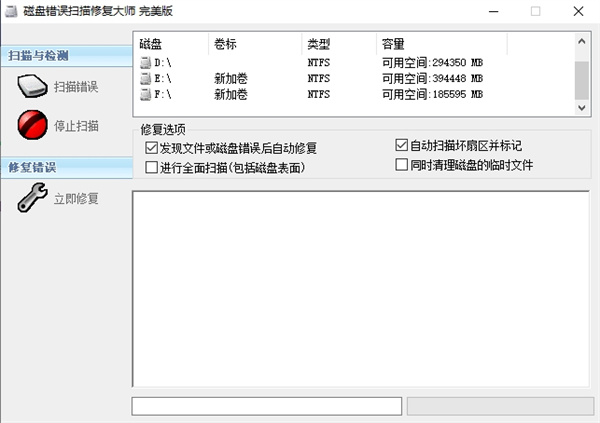
Task: Click the 扫描错误 disk scan icon
Action: (32, 87)
